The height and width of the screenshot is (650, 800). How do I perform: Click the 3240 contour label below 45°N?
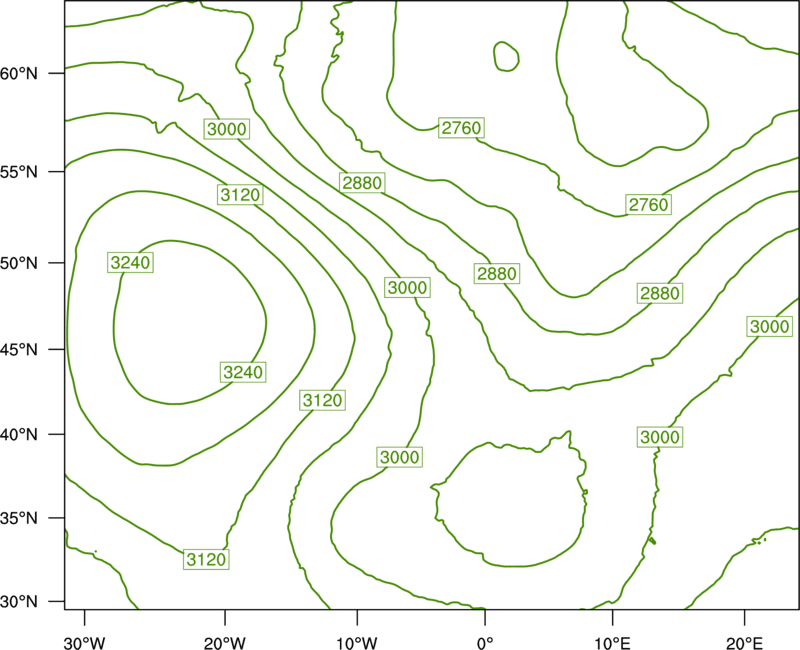pyautogui.click(x=243, y=372)
